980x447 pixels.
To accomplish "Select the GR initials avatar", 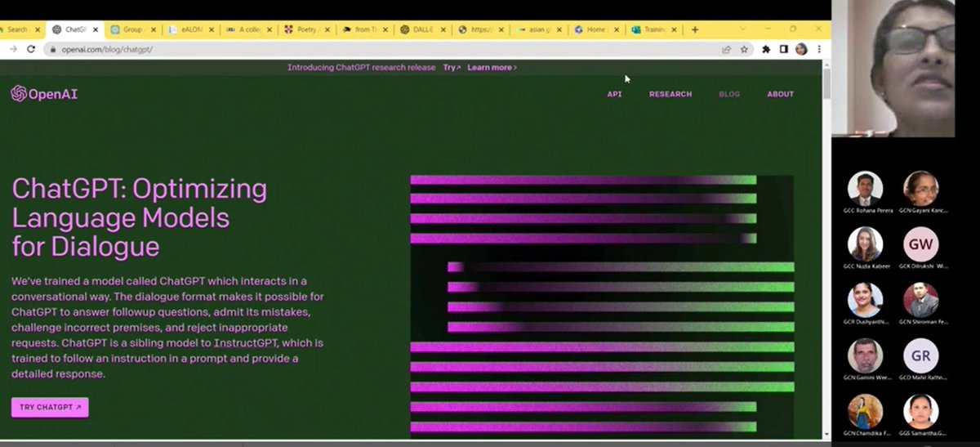I will click(921, 355).
